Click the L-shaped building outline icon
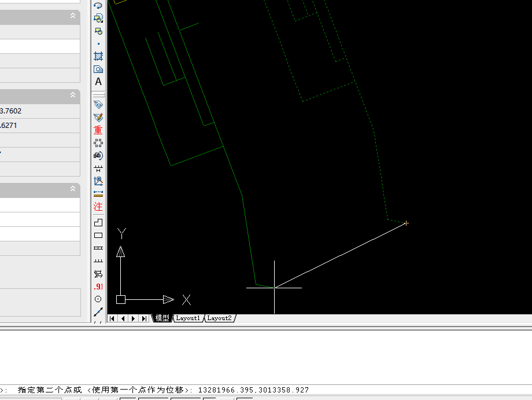Viewport: 532px width, 400px height. click(x=98, y=222)
